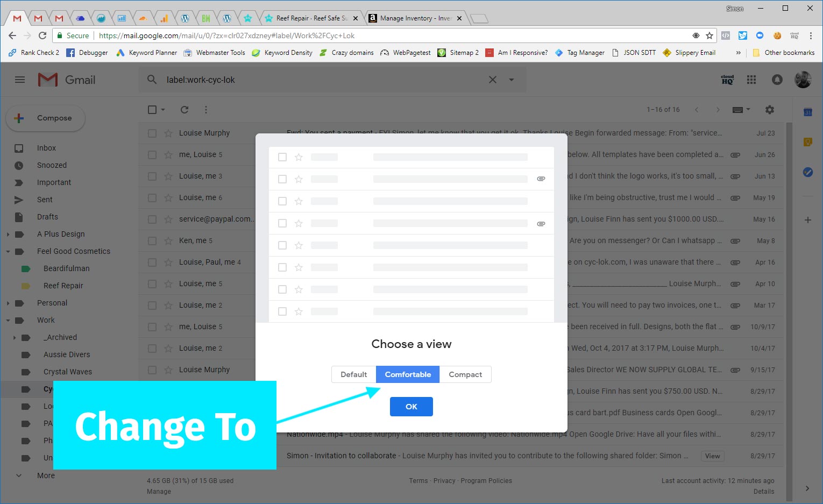
Task: Open the Rank Check 2 bookmark
Action: [34, 53]
